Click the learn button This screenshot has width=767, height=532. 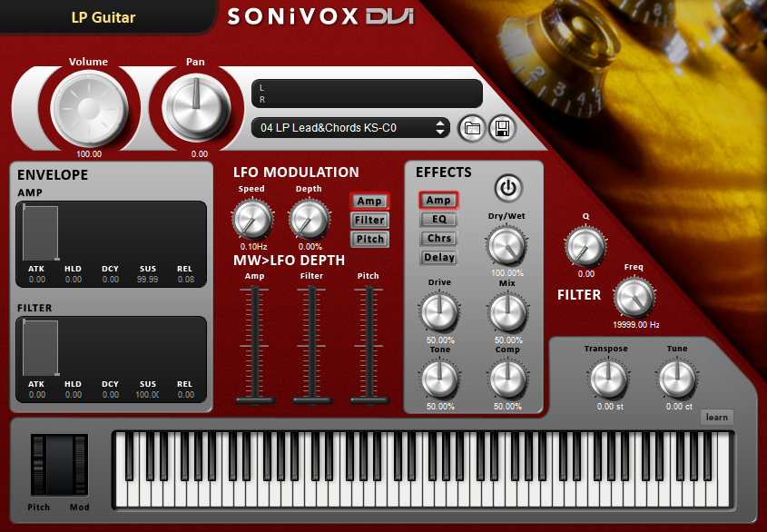point(716,418)
